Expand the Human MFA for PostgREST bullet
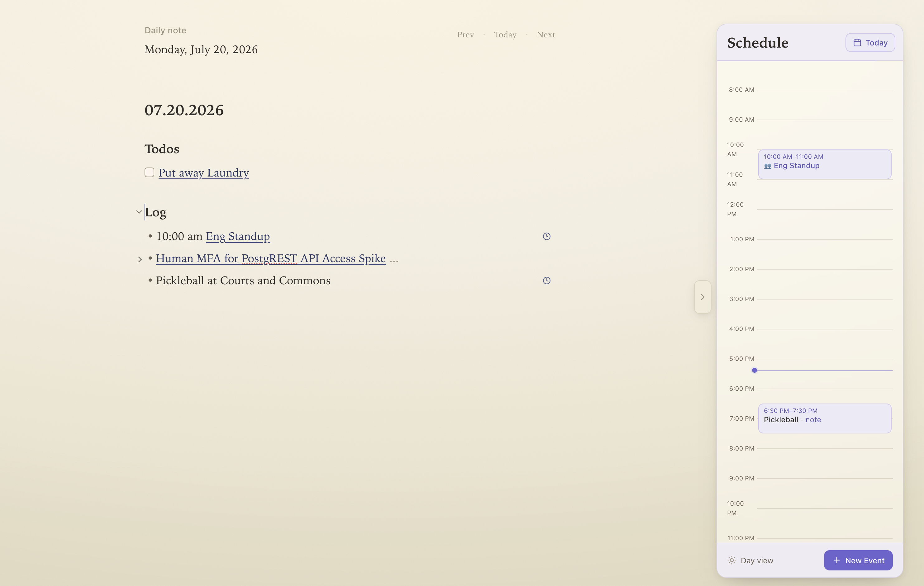Image resolution: width=924 pixels, height=586 pixels. [x=140, y=259]
